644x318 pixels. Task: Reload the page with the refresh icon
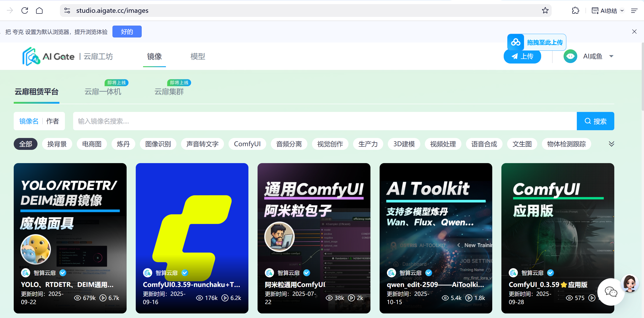click(x=25, y=11)
